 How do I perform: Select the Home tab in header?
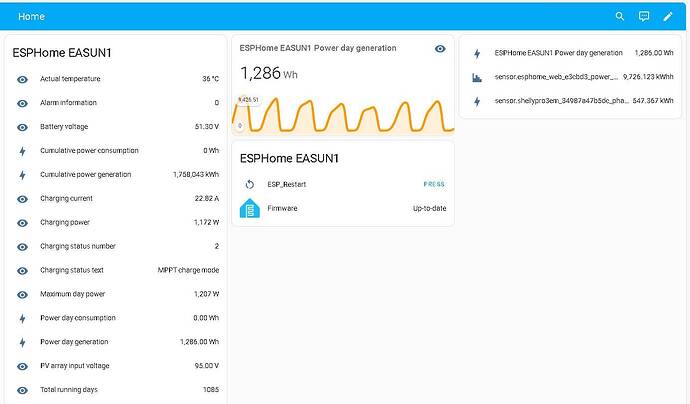pyautogui.click(x=31, y=16)
